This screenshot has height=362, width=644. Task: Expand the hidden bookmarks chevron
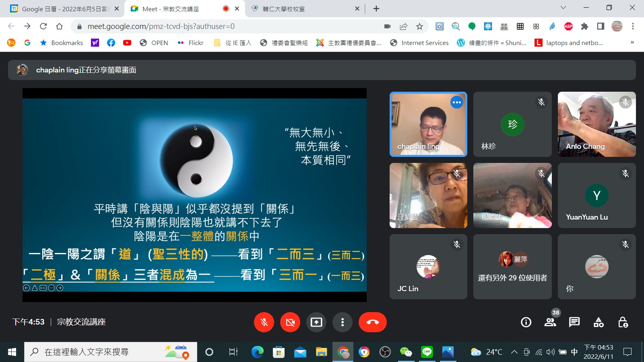[x=632, y=43]
